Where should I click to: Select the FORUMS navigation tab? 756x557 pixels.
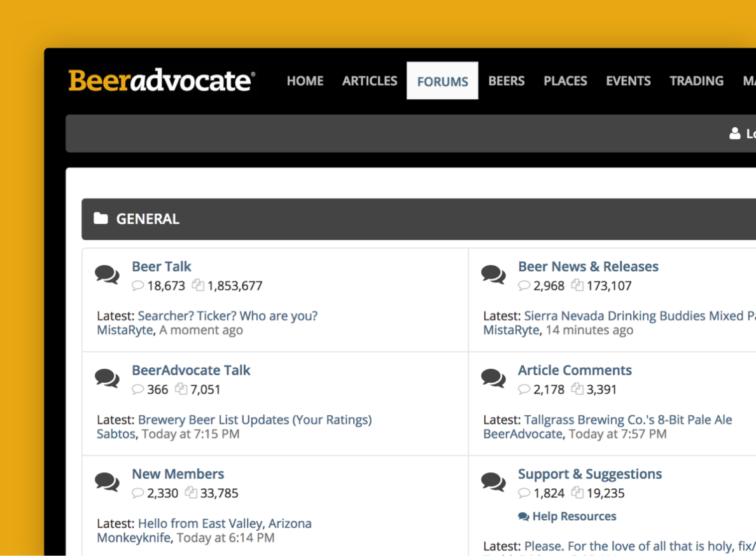(x=442, y=81)
